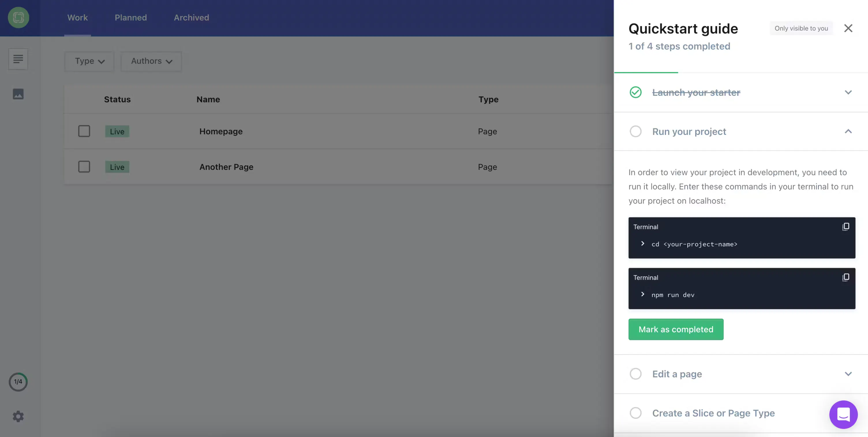Viewport: 868px width, 437px height.
Task: Switch to the Work tab
Action: (x=78, y=18)
